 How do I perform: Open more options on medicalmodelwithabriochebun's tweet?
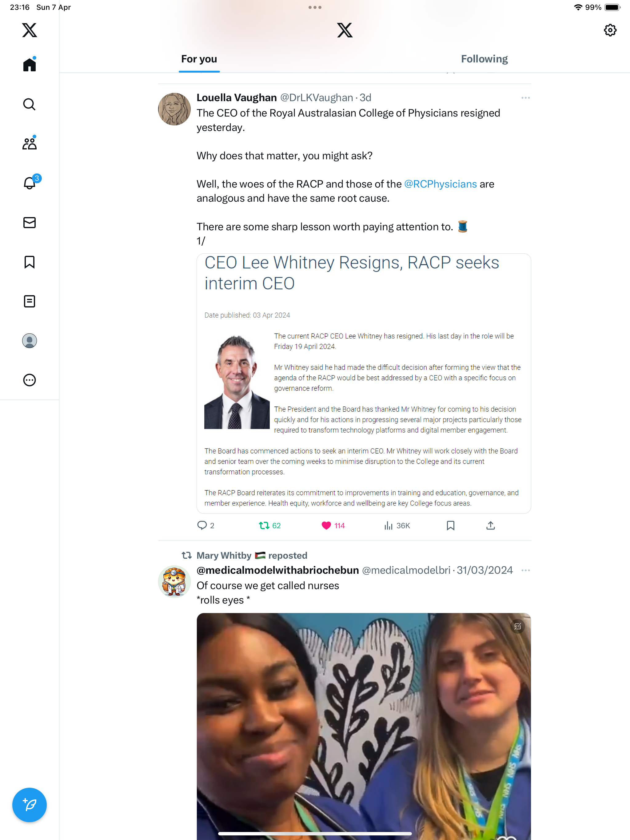point(525,570)
